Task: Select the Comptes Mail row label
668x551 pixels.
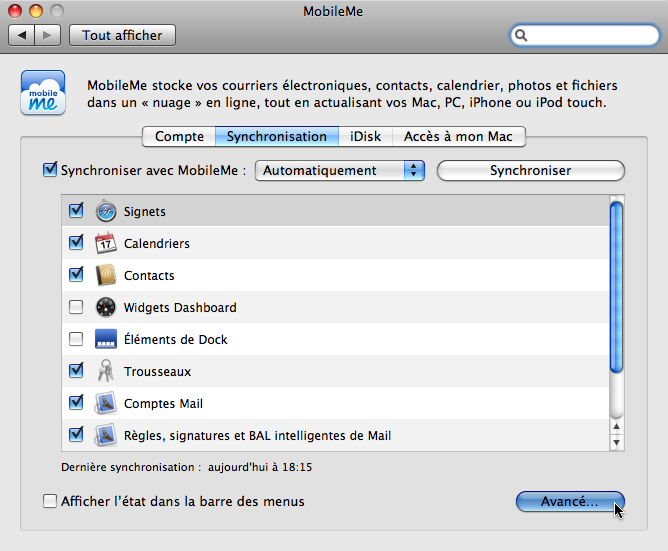Action: pyautogui.click(x=163, y=404)
